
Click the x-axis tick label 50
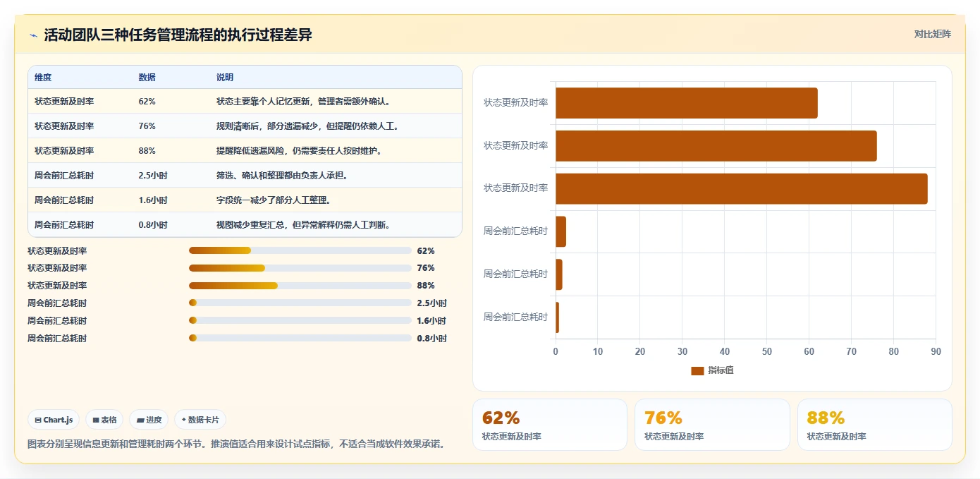click(x=767, y=351)
